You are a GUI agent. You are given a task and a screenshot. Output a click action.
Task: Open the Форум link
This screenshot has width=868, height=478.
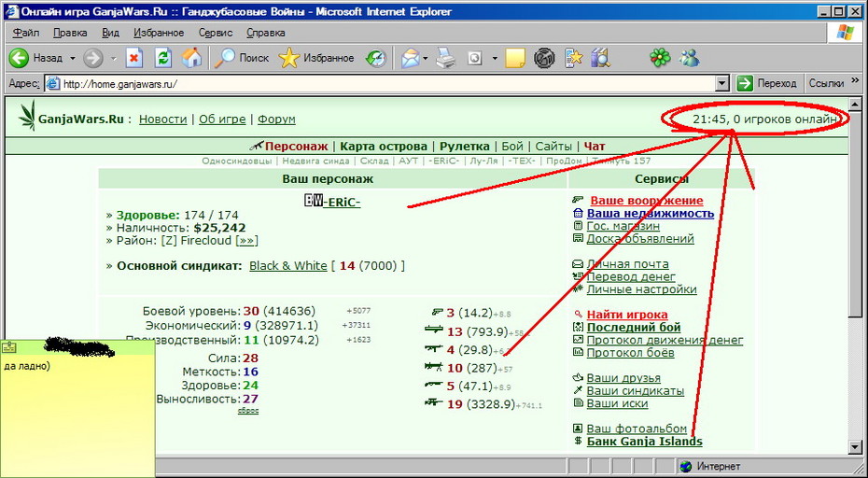click(x=276, y=119)
